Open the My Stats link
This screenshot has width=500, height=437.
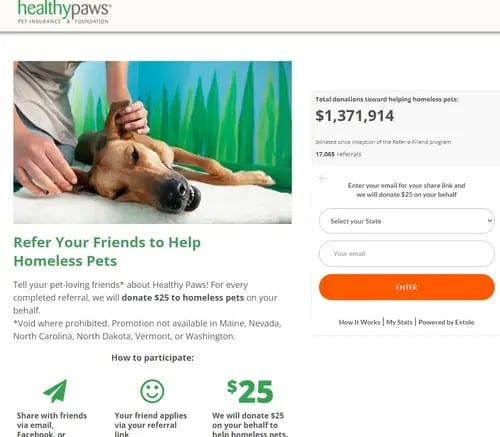point(399,322)
